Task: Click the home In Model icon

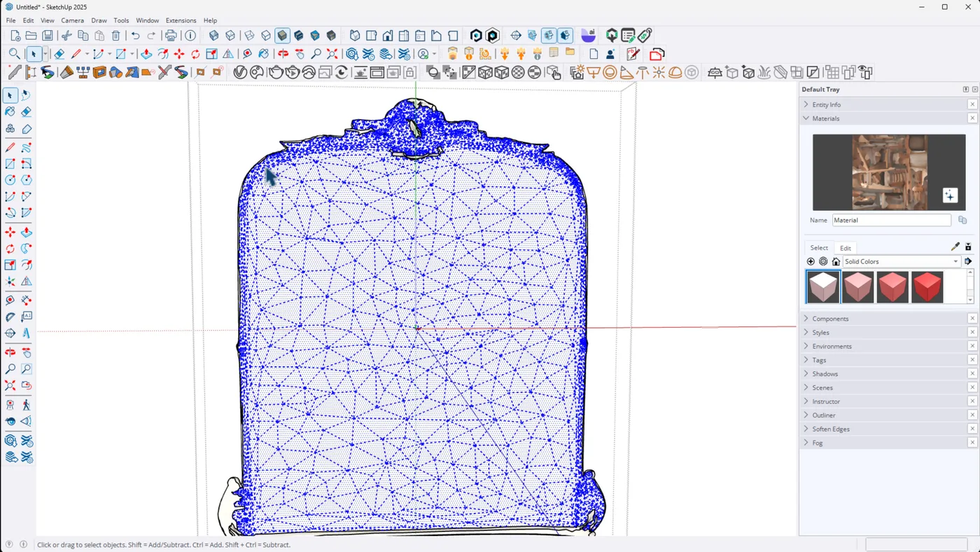Action: pyautogui.click(x=836, y=261)
